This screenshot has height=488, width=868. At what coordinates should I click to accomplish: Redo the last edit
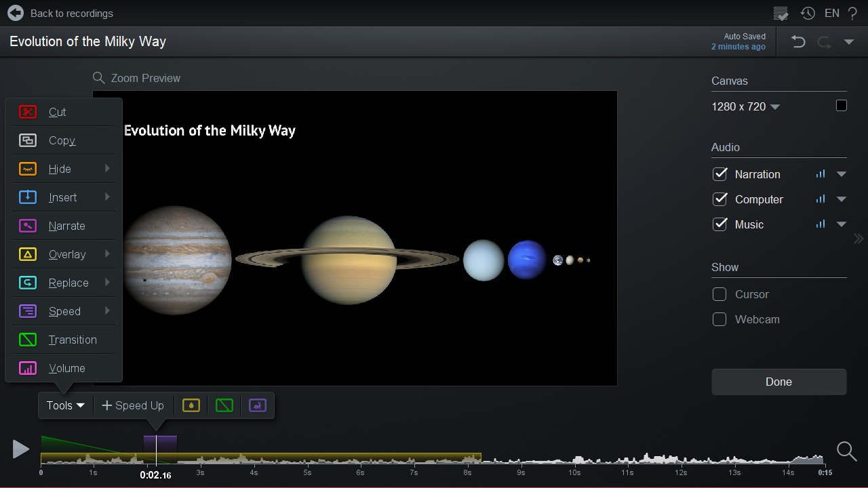pos(823,41)
